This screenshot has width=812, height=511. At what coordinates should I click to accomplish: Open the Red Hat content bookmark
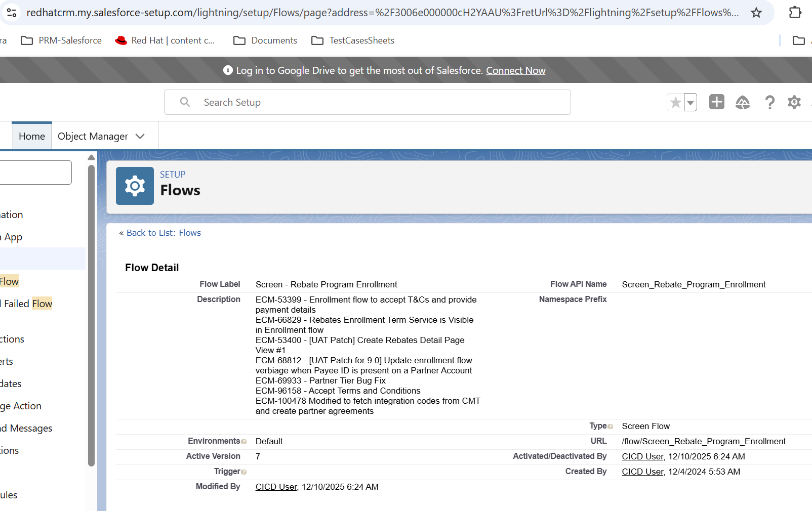(165, 40)
